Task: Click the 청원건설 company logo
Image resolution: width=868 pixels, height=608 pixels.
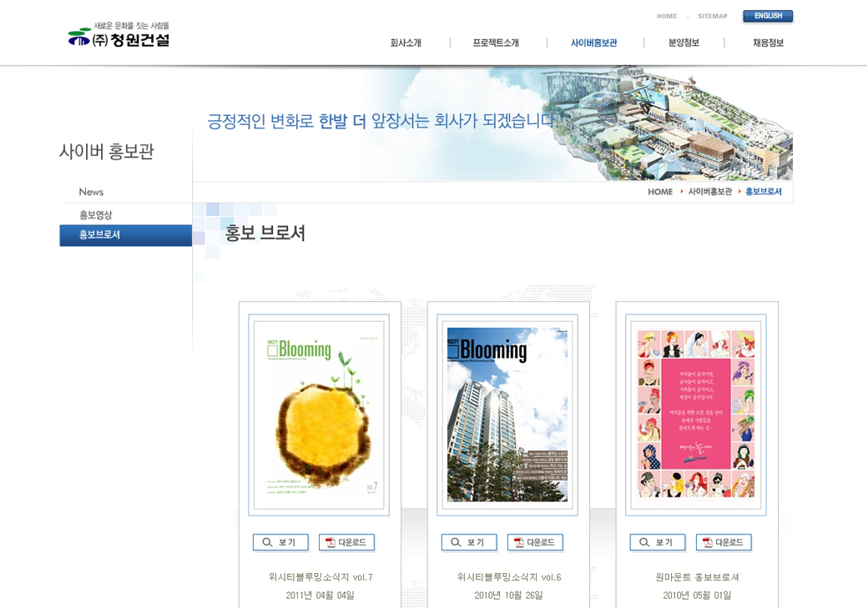Action: click(119, 36)
